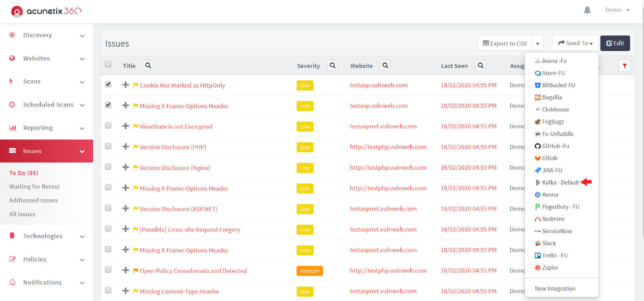
Task: Select Kafka - Default from Send To menu
Action: [557, 182]
